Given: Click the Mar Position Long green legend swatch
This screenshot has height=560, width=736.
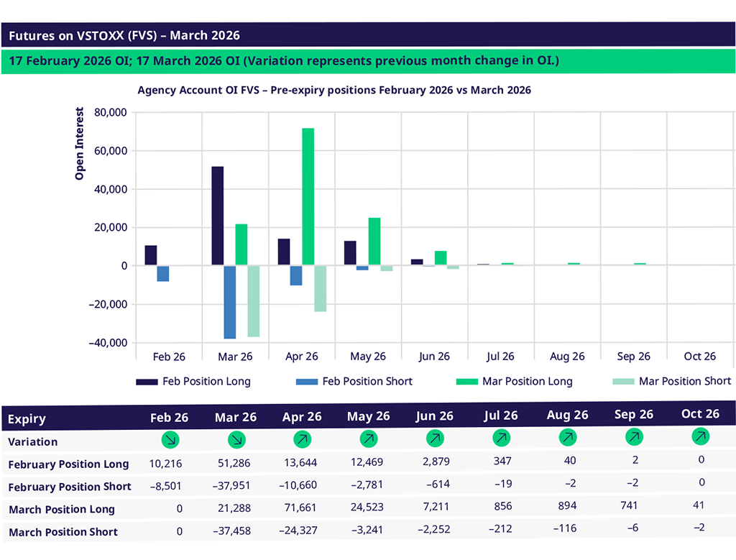Looking at the screenshot, I should 467,382.
